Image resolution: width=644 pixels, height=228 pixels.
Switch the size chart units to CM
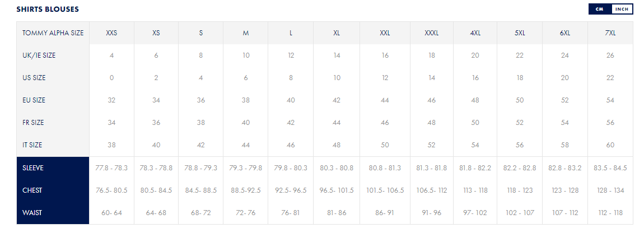tap(600, 9)
